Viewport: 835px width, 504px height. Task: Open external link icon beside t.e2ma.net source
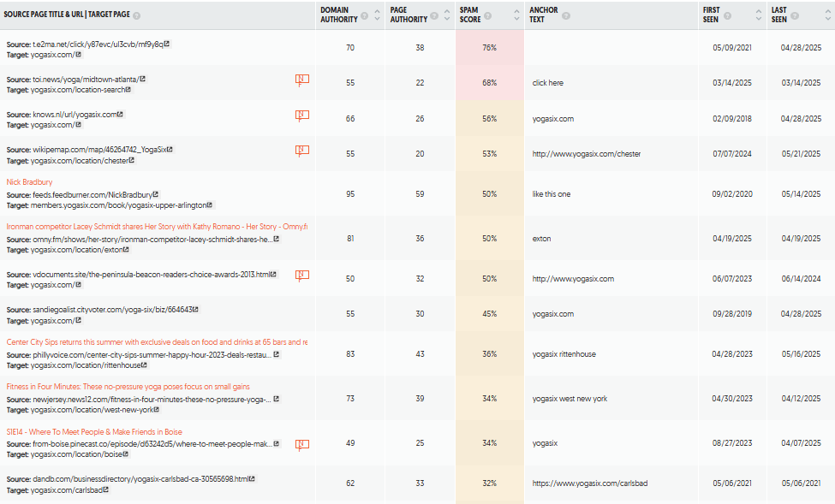(167, 44)
